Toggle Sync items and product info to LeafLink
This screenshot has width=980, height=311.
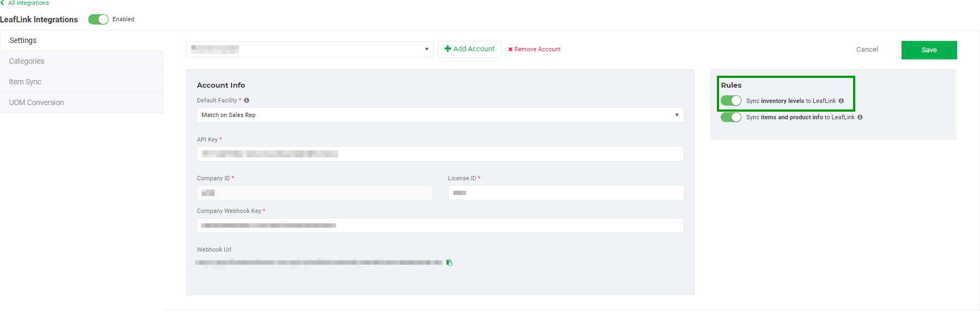[731, 117]
